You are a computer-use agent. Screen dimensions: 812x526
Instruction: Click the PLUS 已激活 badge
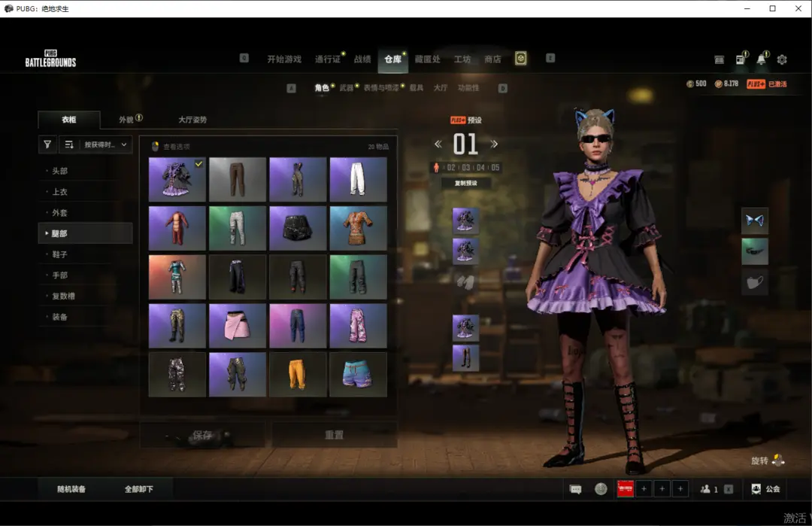766,84
